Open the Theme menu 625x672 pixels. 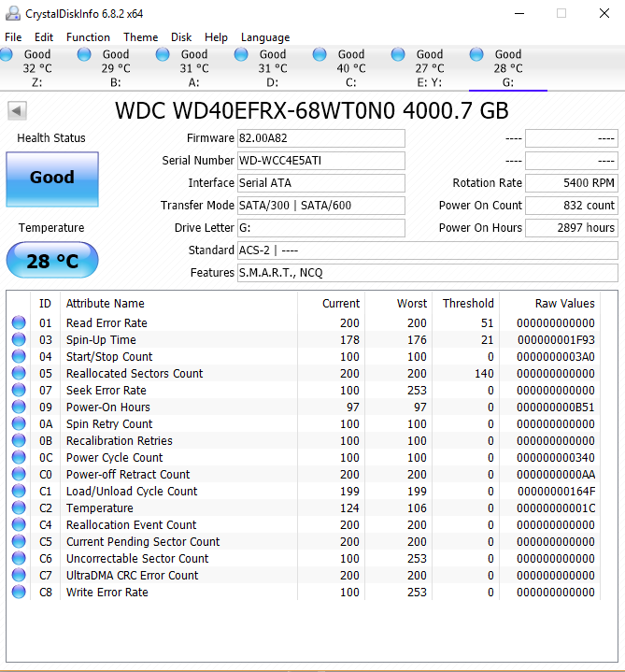tap(141, 37)
